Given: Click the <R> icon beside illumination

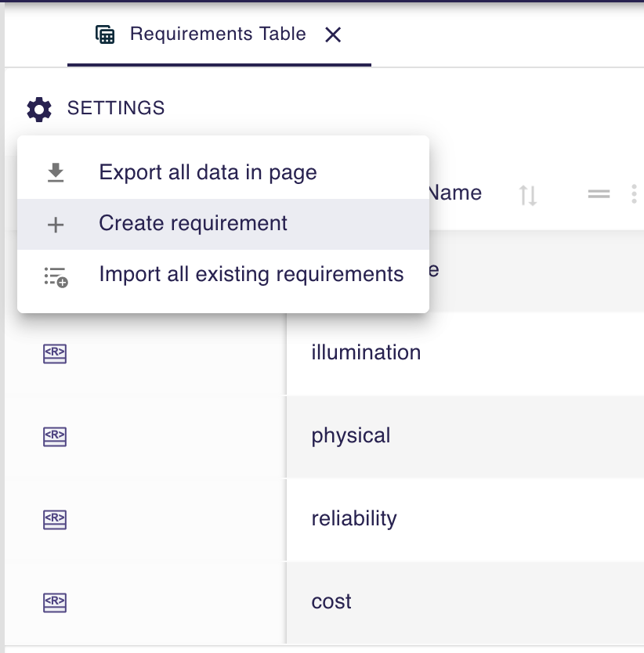Looking at the screenshot, I should 54,354.
